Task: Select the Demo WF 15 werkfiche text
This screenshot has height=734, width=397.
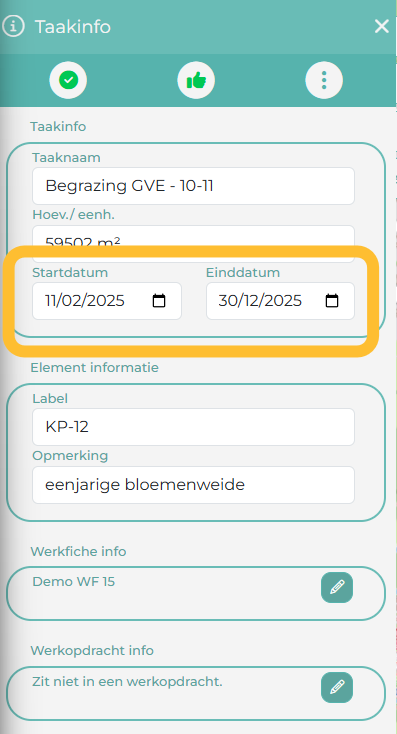Action: pos(74,581)
